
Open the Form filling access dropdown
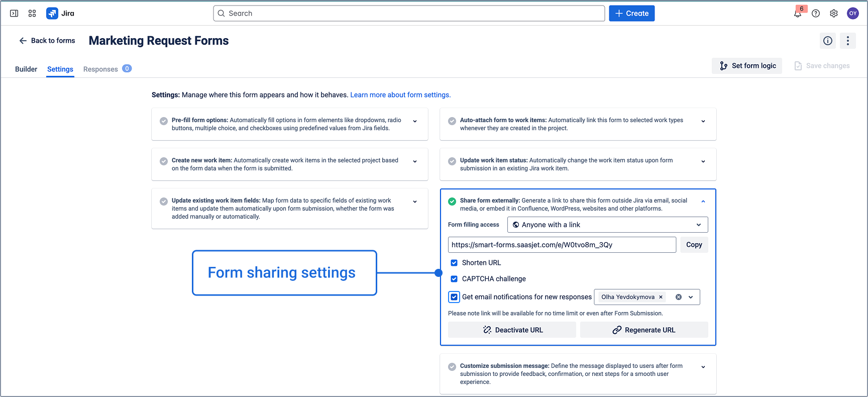[x=607, y=225]
